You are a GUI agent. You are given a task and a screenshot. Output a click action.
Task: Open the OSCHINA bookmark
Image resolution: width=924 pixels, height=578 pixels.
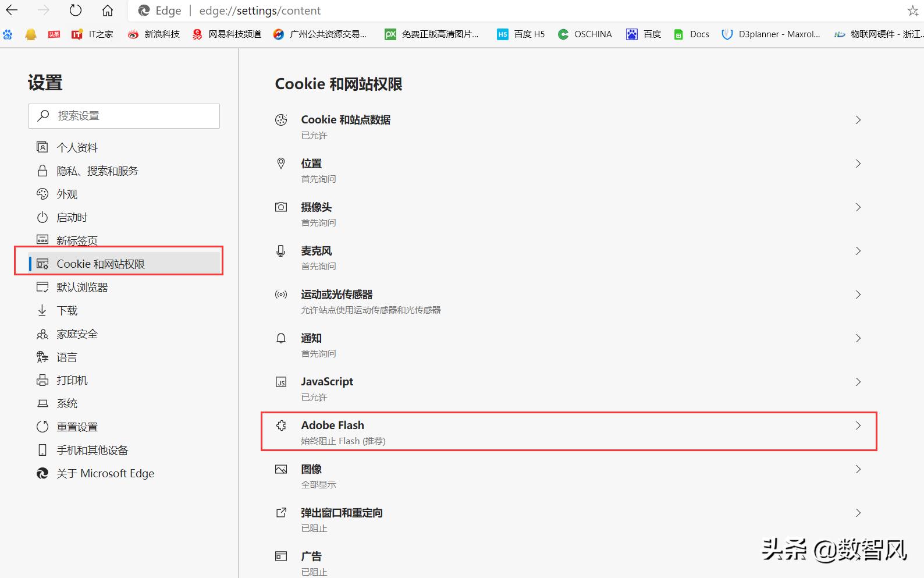click(585, 34)
